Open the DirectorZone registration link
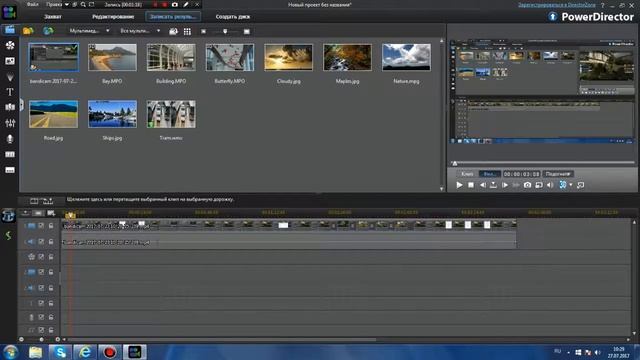The width and height of the screenshot is (640, 360). click(x=557, y=5)
